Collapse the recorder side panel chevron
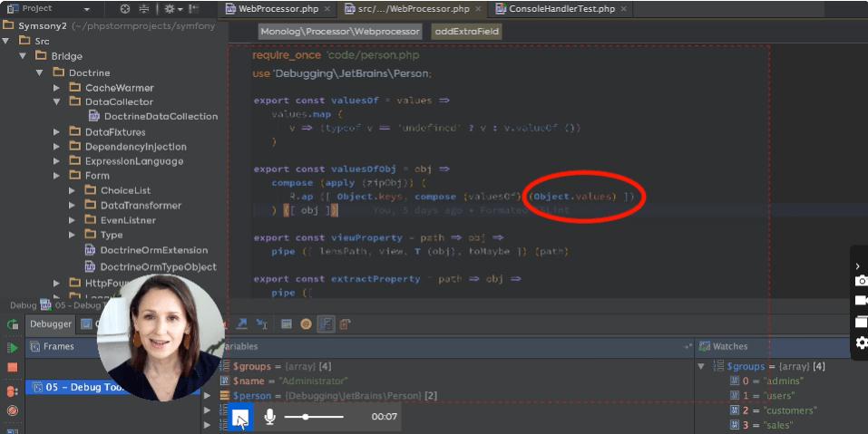The image size is (868, 434). pyautogui.click(x=857, y=266)
